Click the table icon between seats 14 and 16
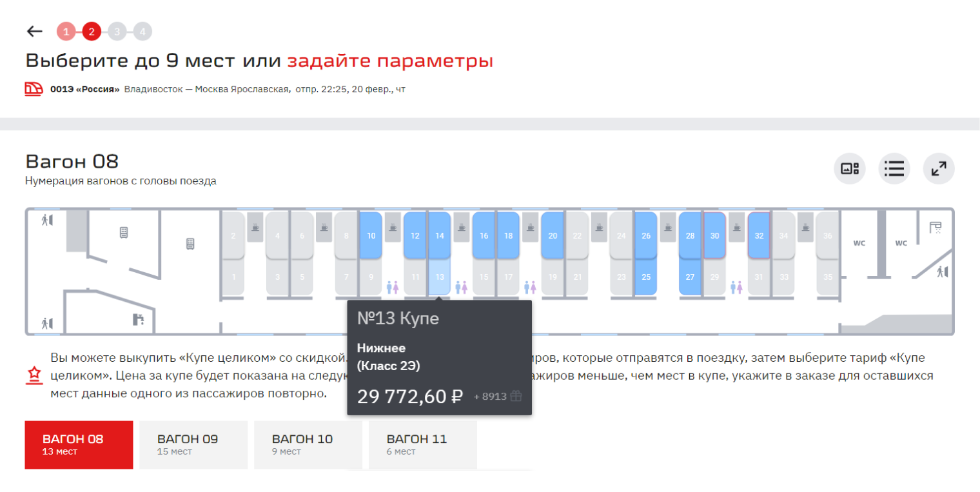Screen dimensions: 980x492 (462, 227)
